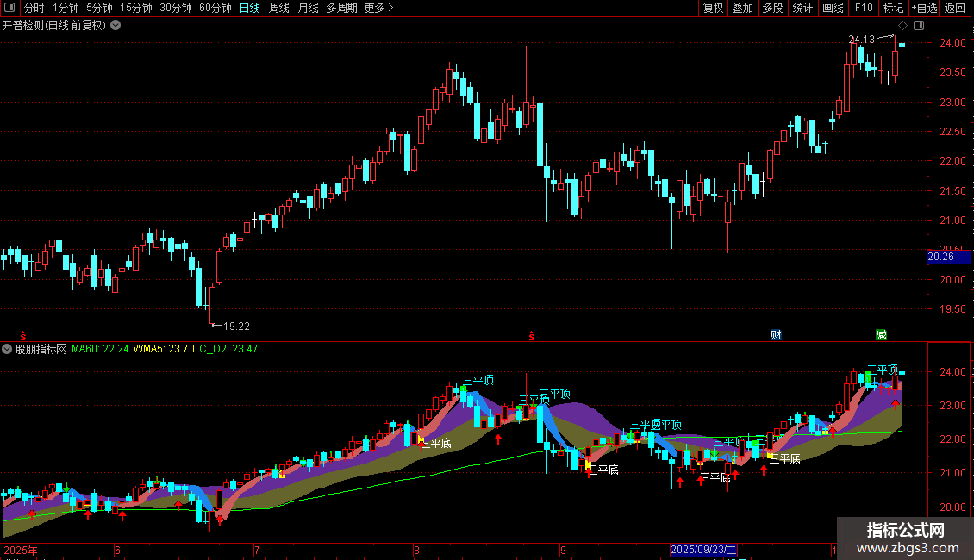This screenshot has width=974, height=560.
Task: Select the 15分钟 period tab
Action: [136, 8]
